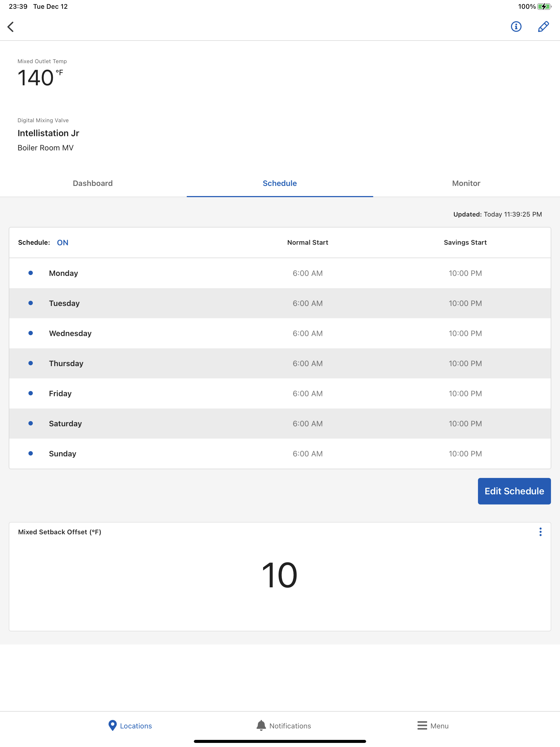This screenshot has height=747, width=560.
Task: Click Saturday's 6:00 AM normal start
Action: (307, 424)
